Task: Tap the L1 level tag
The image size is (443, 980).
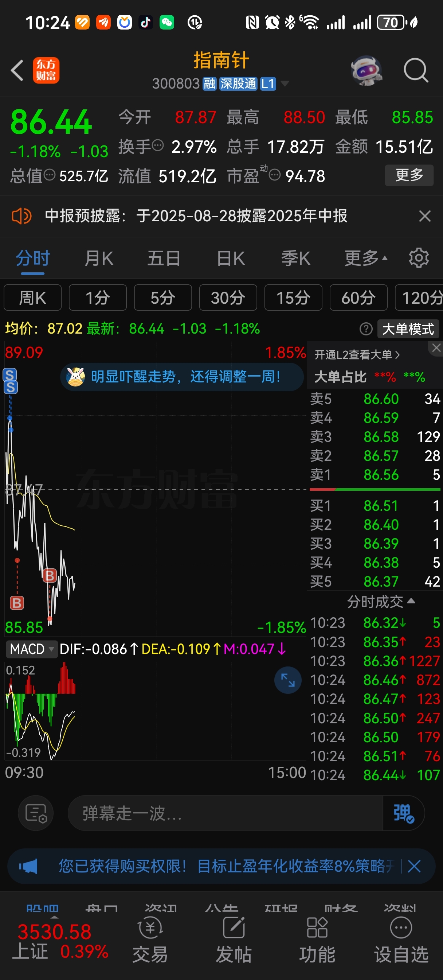Action: [x=268, y=83]
